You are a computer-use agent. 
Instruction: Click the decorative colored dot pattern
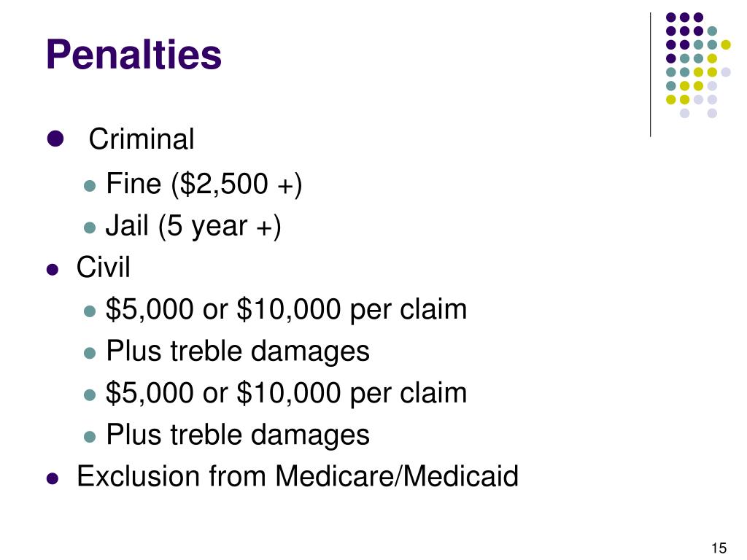(x=698, y=65)
